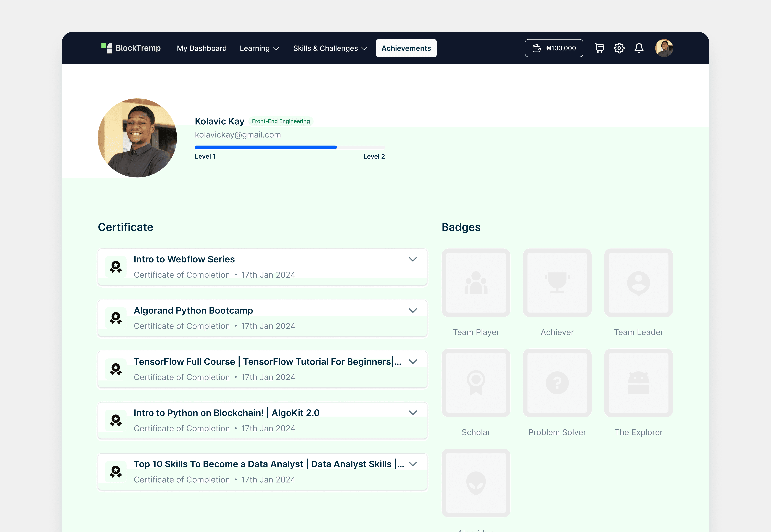Screen dimensions: 771x532
Task: Open the Skills & Challenges dropdown
Action: [330, 48]
